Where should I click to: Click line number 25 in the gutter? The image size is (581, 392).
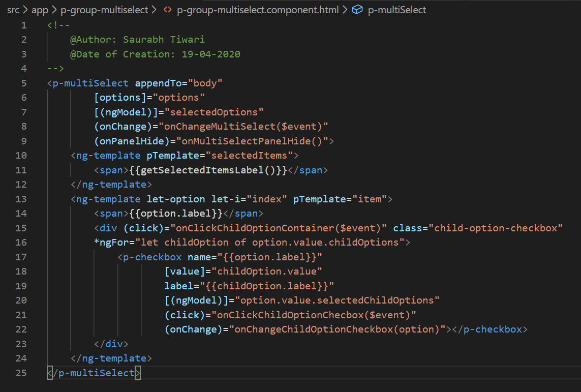click(x=21, y=373)
